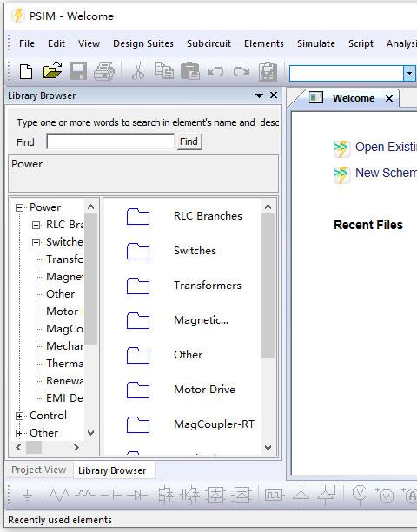The width and height of the screenshot is (417, 532).
Task: Select EMI Design item in tree
Action: (x=64, y=398)
